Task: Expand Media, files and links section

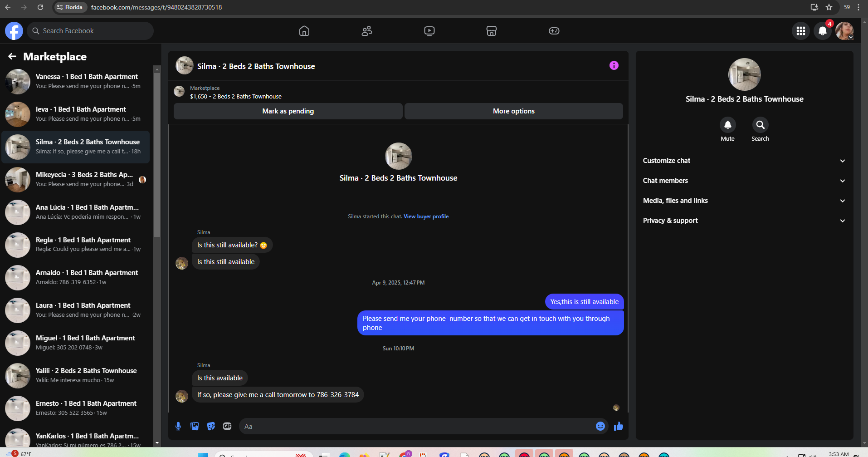Action: (744, 201)
